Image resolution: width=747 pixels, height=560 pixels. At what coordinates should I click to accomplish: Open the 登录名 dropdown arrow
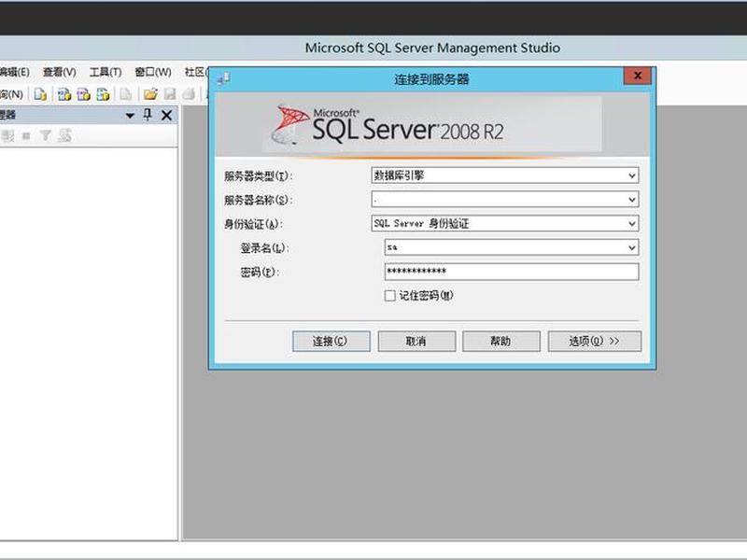click(x=632, y=247)
